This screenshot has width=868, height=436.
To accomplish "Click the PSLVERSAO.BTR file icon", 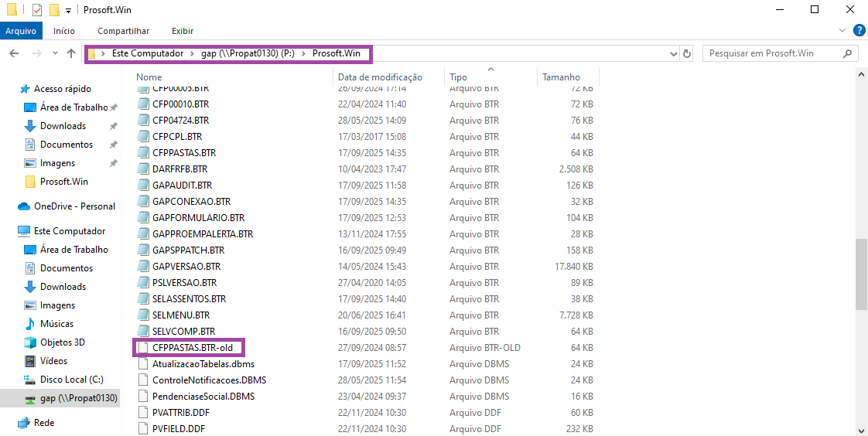I will click(x=143, y=283).
